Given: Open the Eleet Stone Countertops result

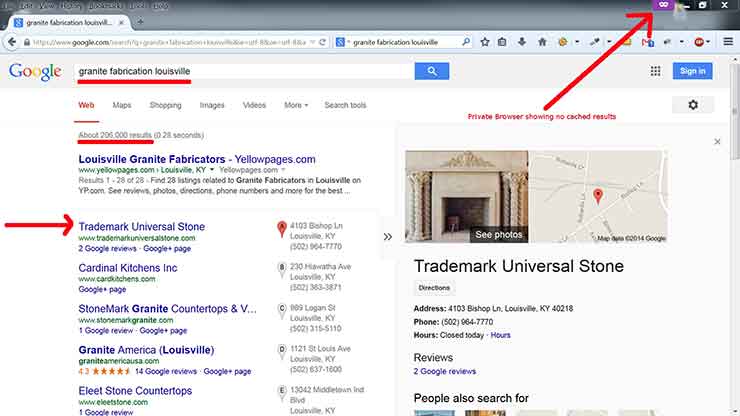Looking at the screenshot, I should point(135,391).
